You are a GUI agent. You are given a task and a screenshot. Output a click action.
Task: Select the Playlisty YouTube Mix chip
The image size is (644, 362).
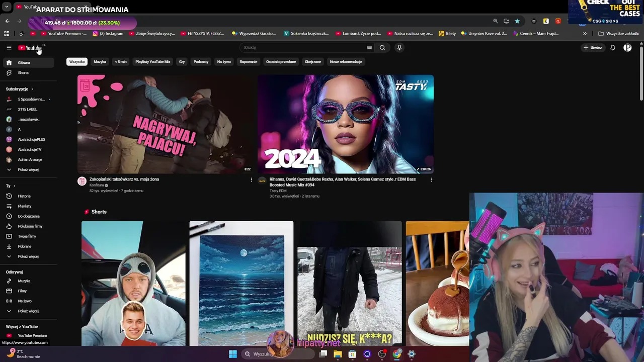[153, 62]
